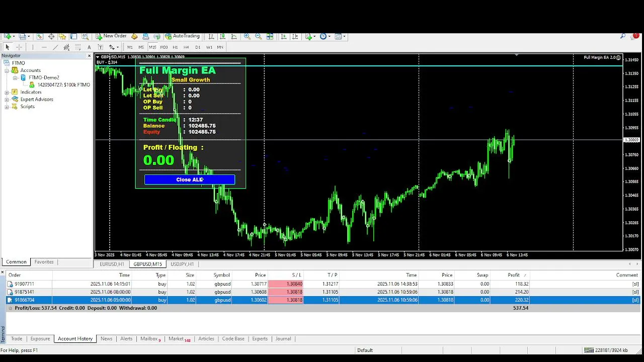This screenshot has width=644, height=362.
Task: Close the Navigator panel
Action: point(90,56)
